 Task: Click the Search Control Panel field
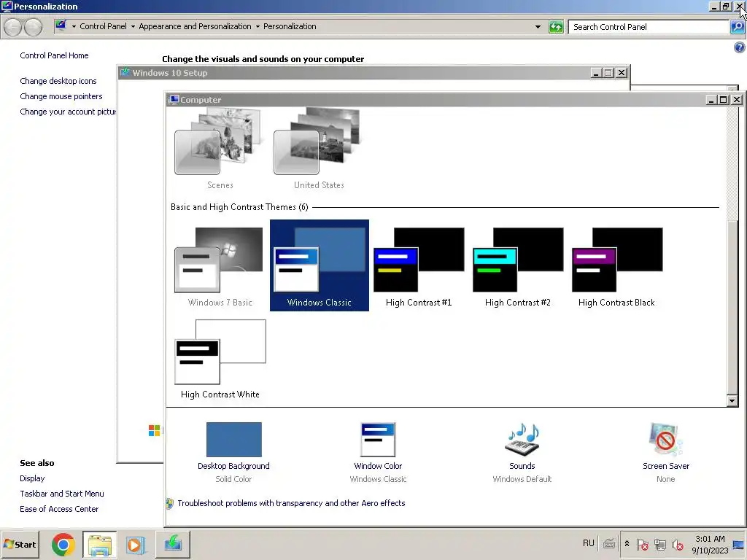pyautogui.click(x=649, y=27)
